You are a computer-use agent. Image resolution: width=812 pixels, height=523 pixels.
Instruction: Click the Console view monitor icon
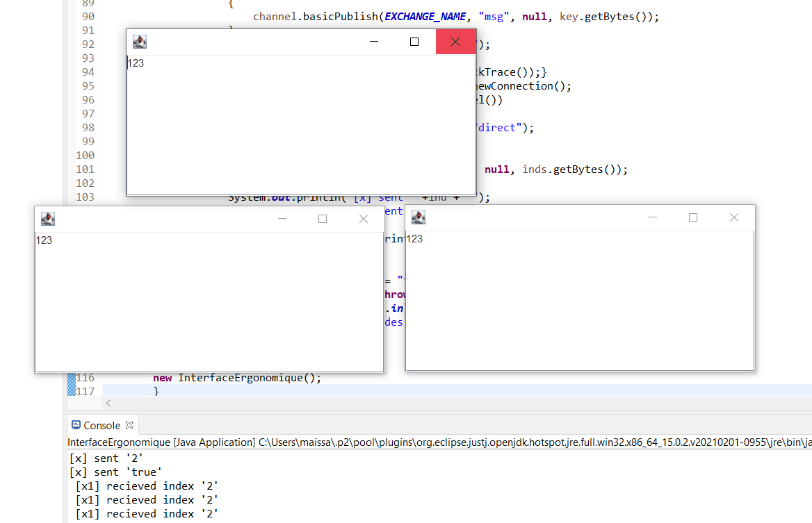[x=76, y=425]
